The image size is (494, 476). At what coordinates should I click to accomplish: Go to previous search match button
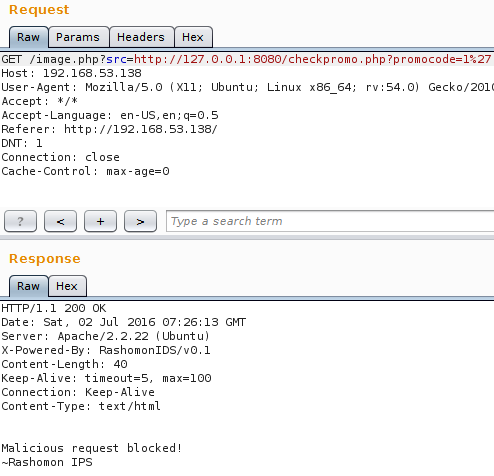click(x=60, y=221)
